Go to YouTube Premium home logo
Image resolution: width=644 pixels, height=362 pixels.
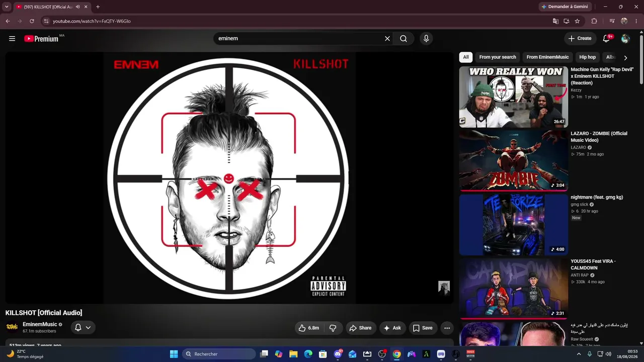pyautogui.click(x=41, y=39)
